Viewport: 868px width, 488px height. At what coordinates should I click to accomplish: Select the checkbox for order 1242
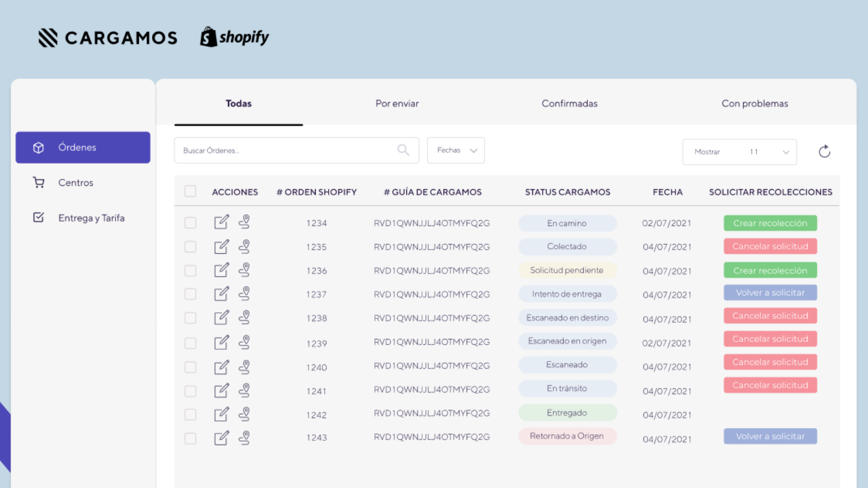[190, 415]
